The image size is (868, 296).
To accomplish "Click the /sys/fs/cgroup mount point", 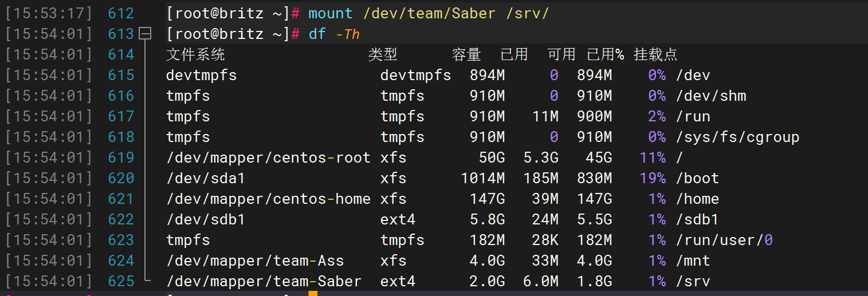I will click(x=737, y=137).
